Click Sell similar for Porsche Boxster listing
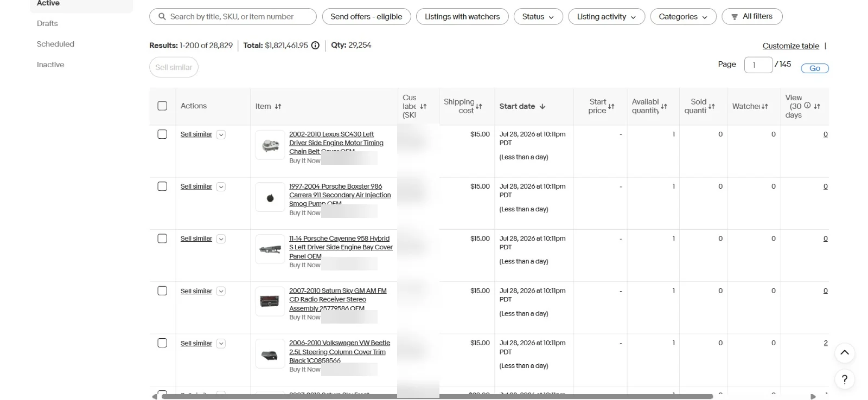Screen dimensions: 868x400 click(196, 186)
